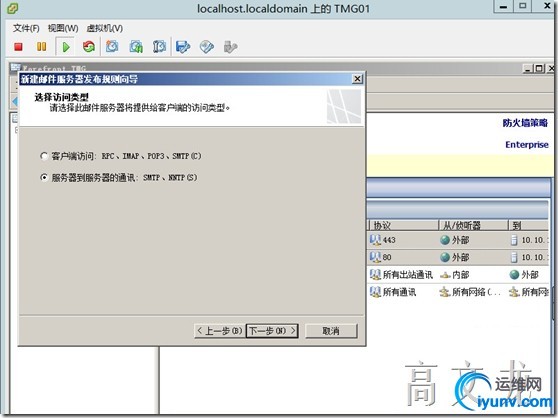
Task: Click the CD/DVD drive connect icon
Action: 207,47
